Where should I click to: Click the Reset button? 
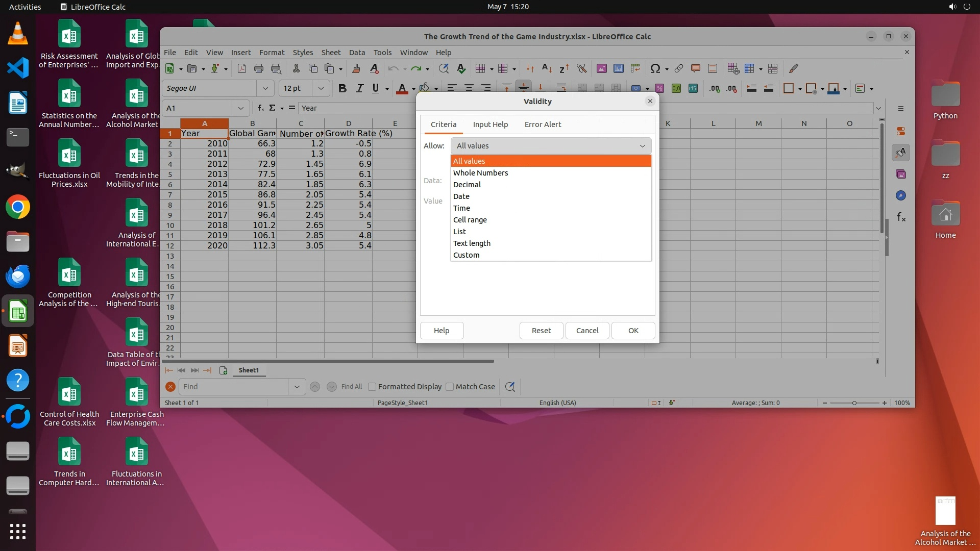541,331
